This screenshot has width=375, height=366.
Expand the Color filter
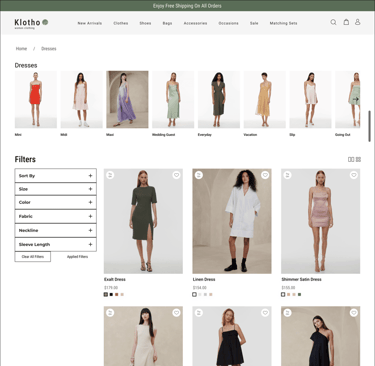(x=56, y=202)
